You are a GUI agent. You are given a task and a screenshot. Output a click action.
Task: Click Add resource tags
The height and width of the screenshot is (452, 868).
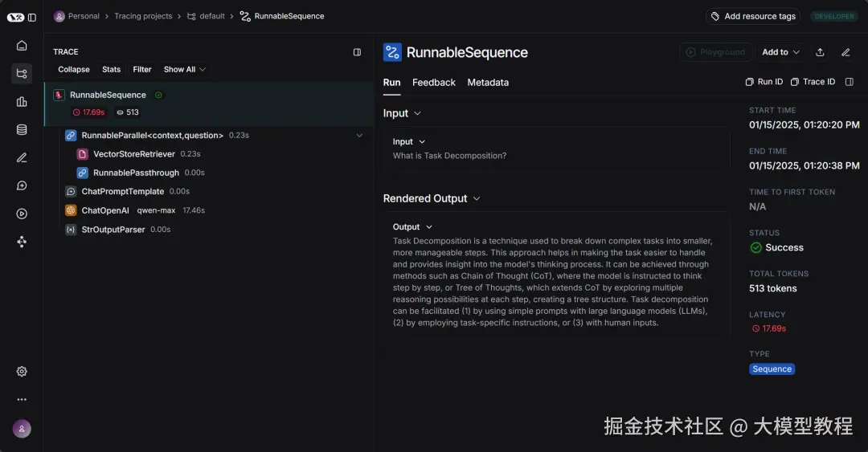pos(753,16)
